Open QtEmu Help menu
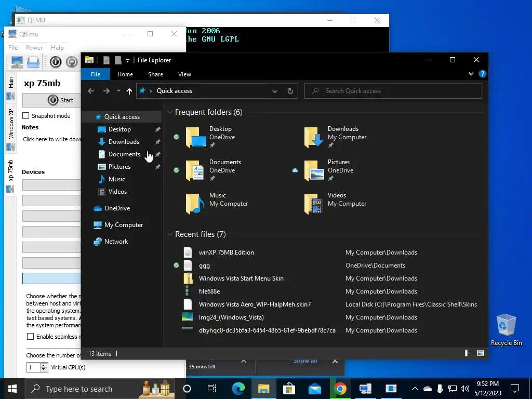Image resolution: width=532 pixels, height=399 pixels. (x=57, y=47)
